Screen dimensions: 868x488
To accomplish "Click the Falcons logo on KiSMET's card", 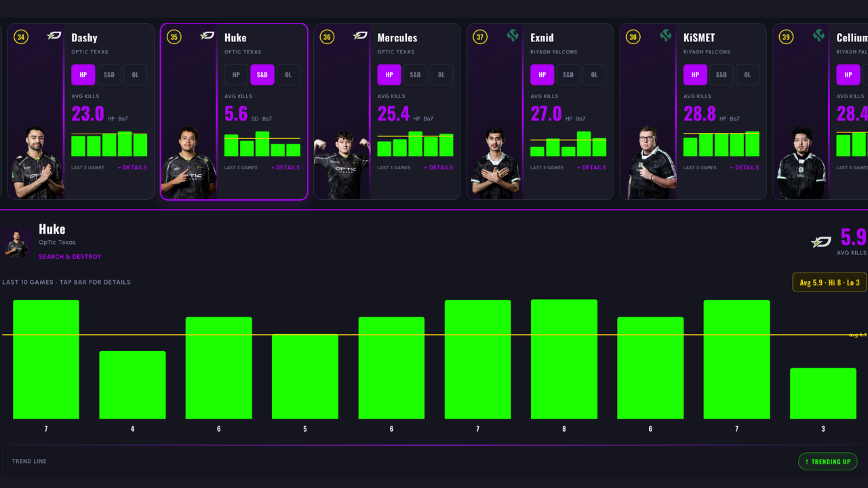I will click(x=666, y=36).
